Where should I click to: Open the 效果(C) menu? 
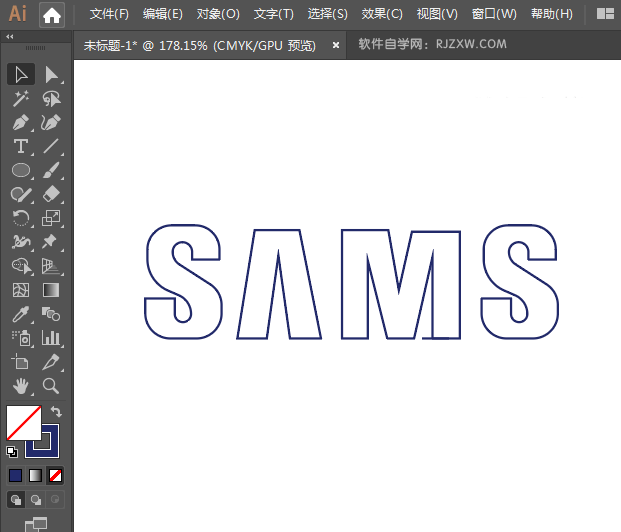pyautogui.click(x=382, y=14)
